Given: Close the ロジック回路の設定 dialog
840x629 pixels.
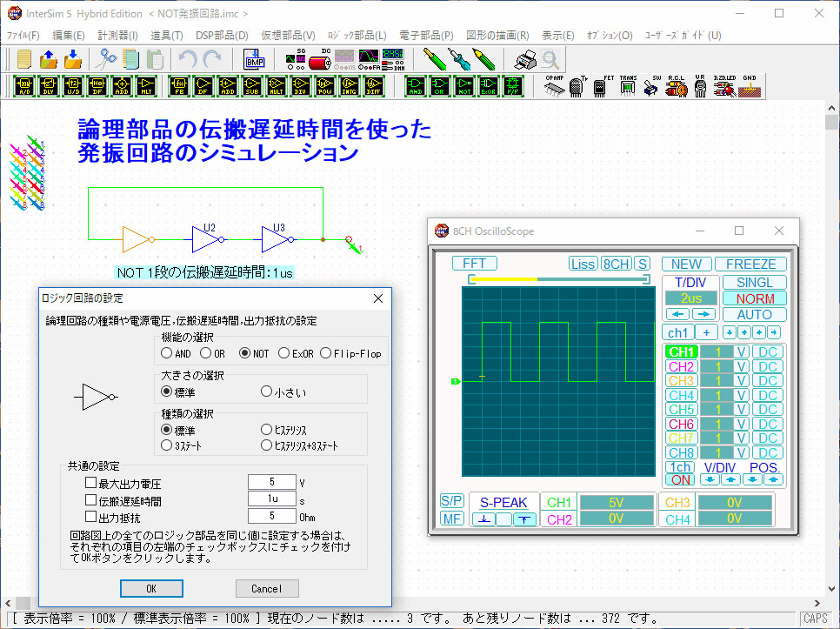Looking at the screenshot, I should (x=378, y=298).
